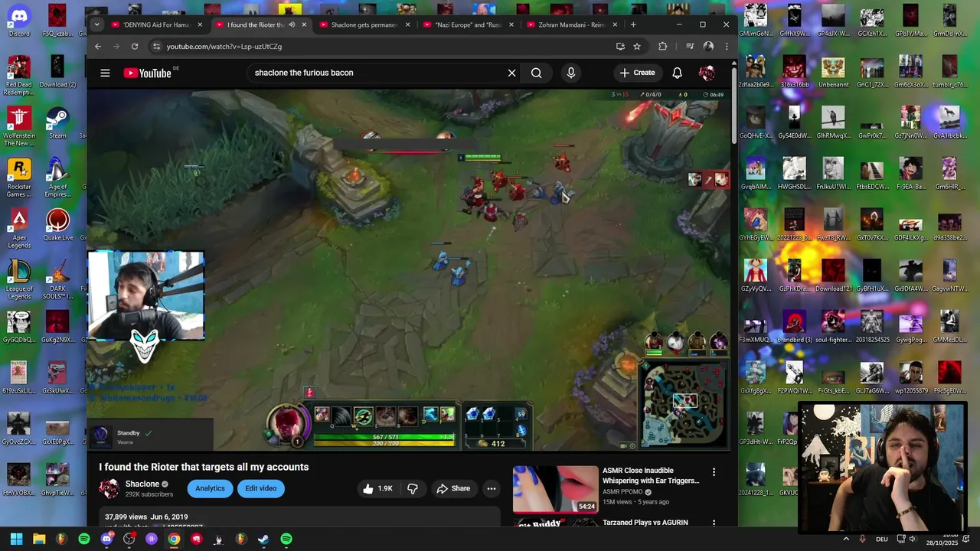Dislike the video with thumbs down
The width and height of the screenshot is (980, 551).
click(413, 488)
